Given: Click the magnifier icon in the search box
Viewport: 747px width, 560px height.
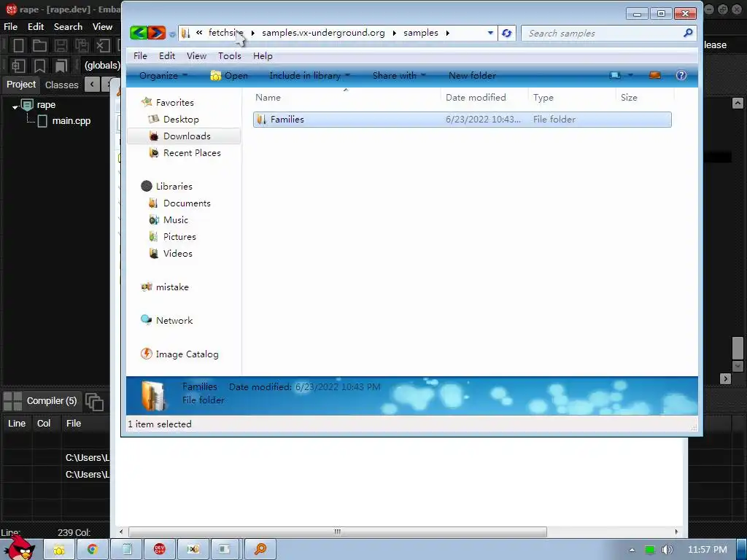Looking at the screenshot, I should (x=688, y=33).
